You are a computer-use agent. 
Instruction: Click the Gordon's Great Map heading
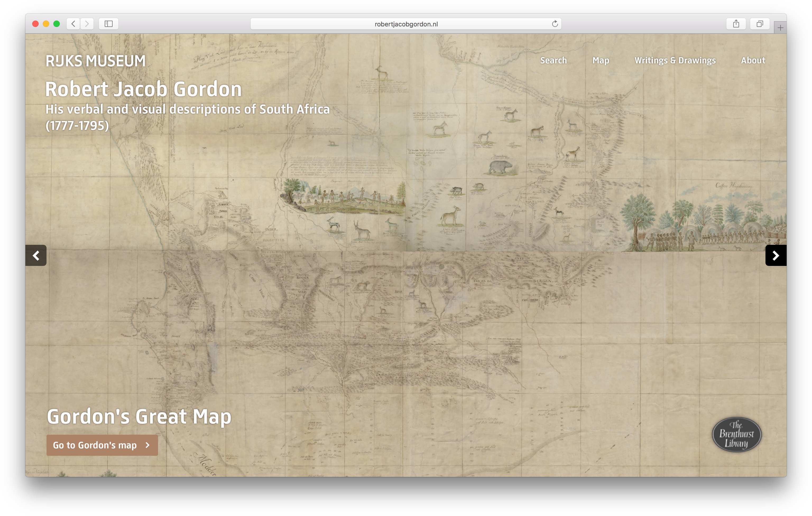(x=139, y=417)
